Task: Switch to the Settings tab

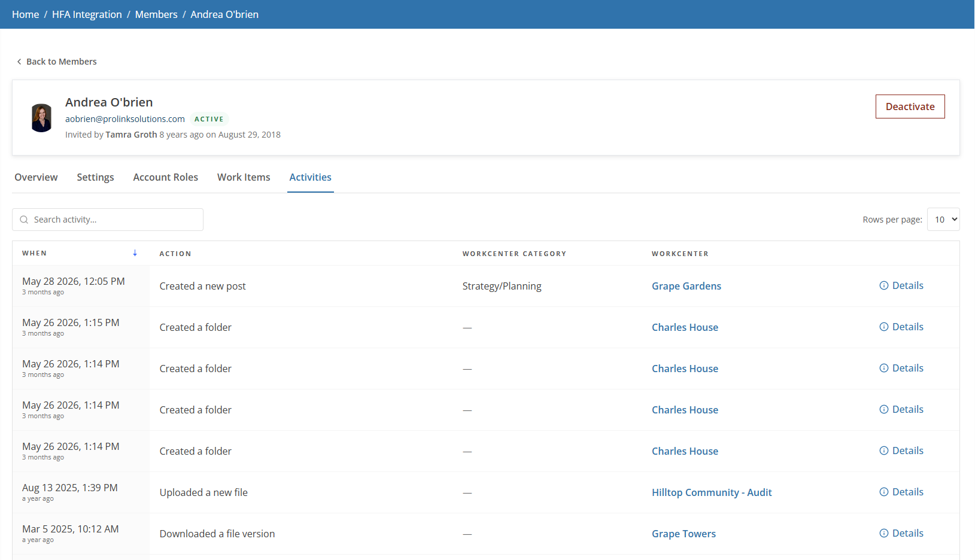Action: click(x=95, y=177)
